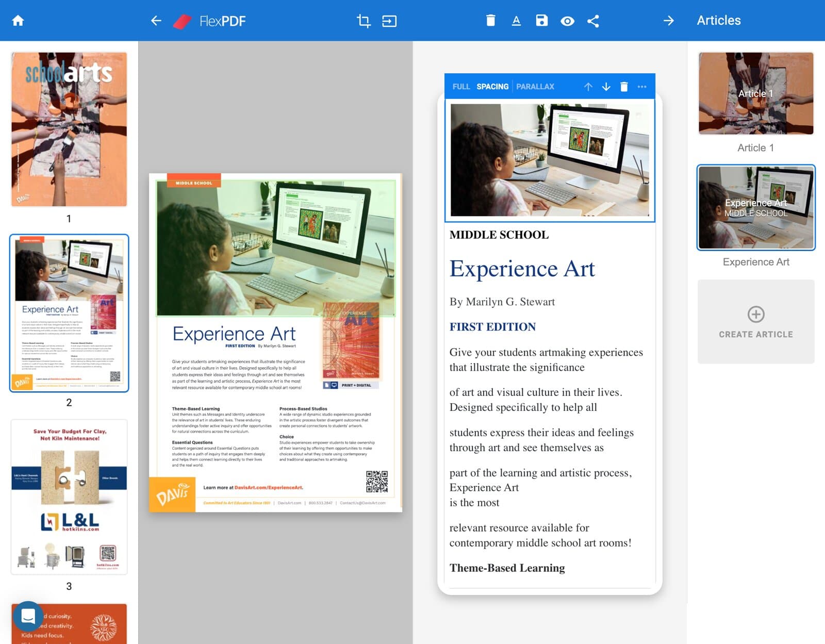Select the SPACING option
Screen dimensions: 825x644
coord(492,87)
